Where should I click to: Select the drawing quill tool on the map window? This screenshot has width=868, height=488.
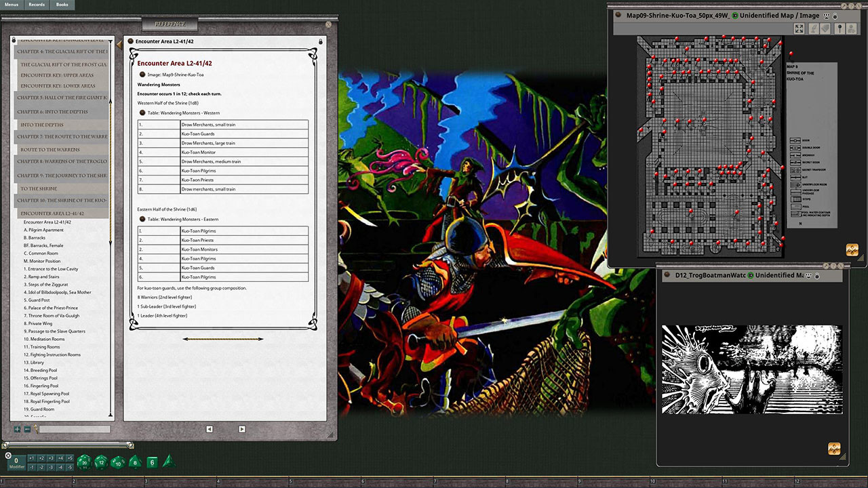814,28
